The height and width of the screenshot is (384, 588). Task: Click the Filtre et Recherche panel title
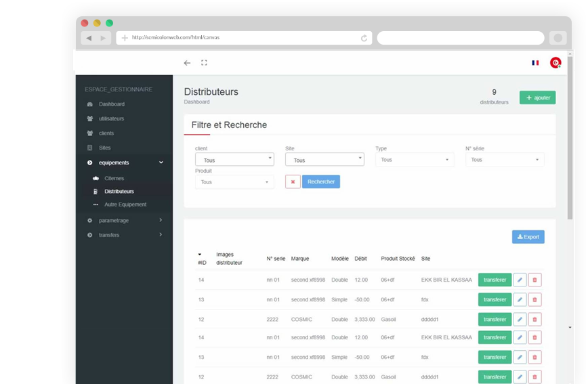tap(229, 125)
